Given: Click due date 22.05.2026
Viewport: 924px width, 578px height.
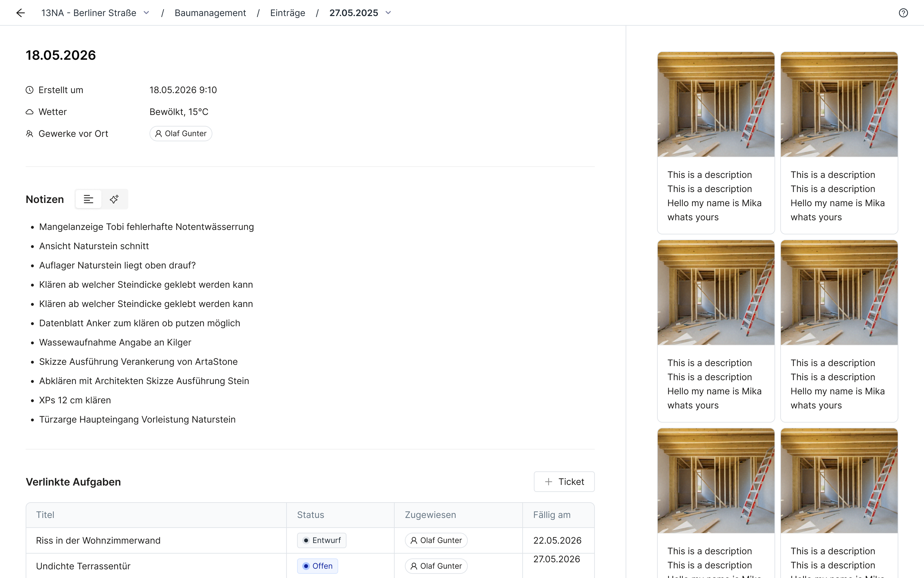Looking at the screenshot, I should 557,540.
